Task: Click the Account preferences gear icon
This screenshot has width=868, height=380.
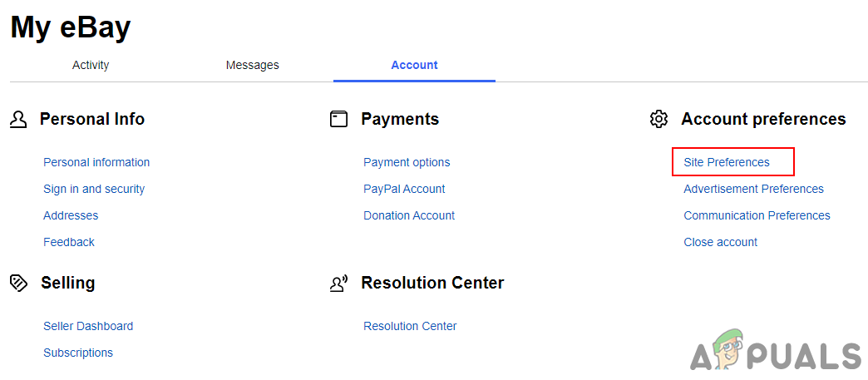Action: [x=658, y=120]
